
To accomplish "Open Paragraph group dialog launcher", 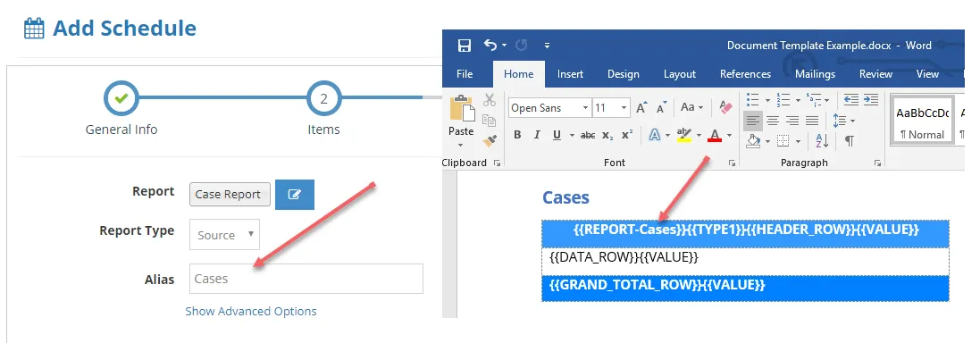I will point(877,163).
